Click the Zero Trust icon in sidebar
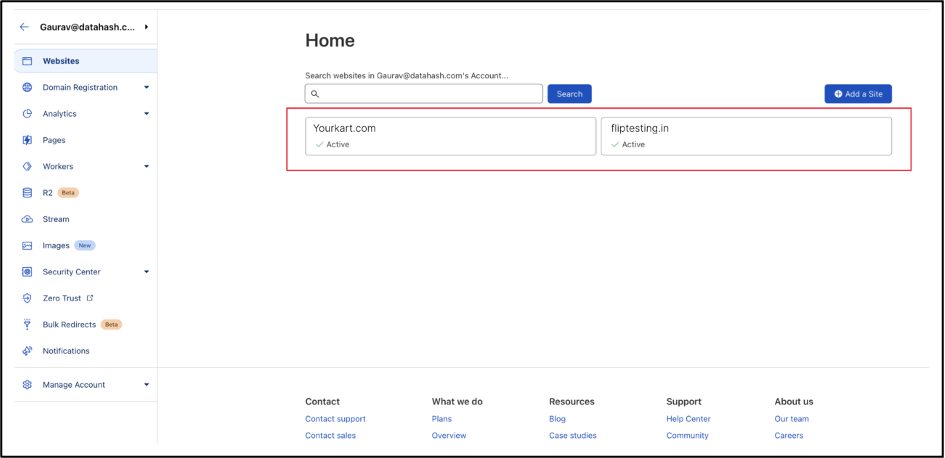Screen dimensions: 945x458 (27, 298)
